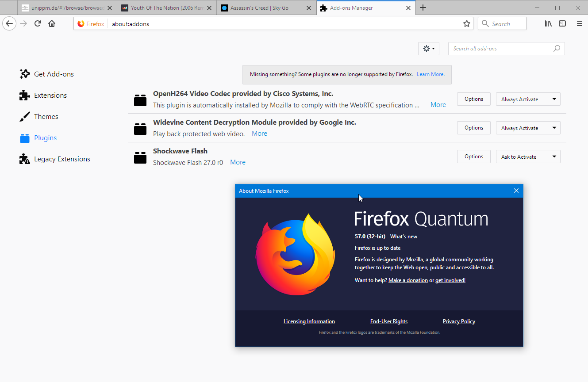Bookmark this page with the star icon
The height and width of the screenshot is (382, 588).
point(466,24)
